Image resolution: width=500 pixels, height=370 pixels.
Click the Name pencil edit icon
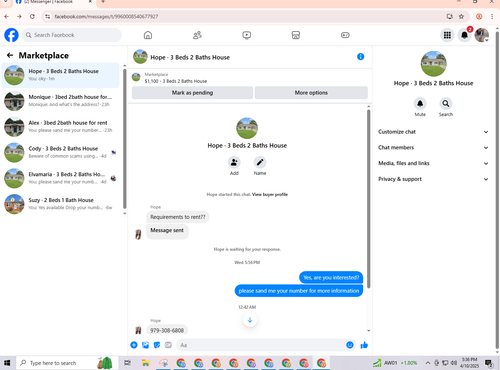[x=260, y=162]
